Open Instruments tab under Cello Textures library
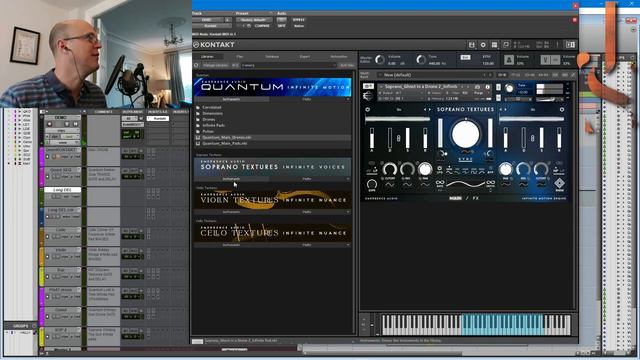 click(231, 245)
